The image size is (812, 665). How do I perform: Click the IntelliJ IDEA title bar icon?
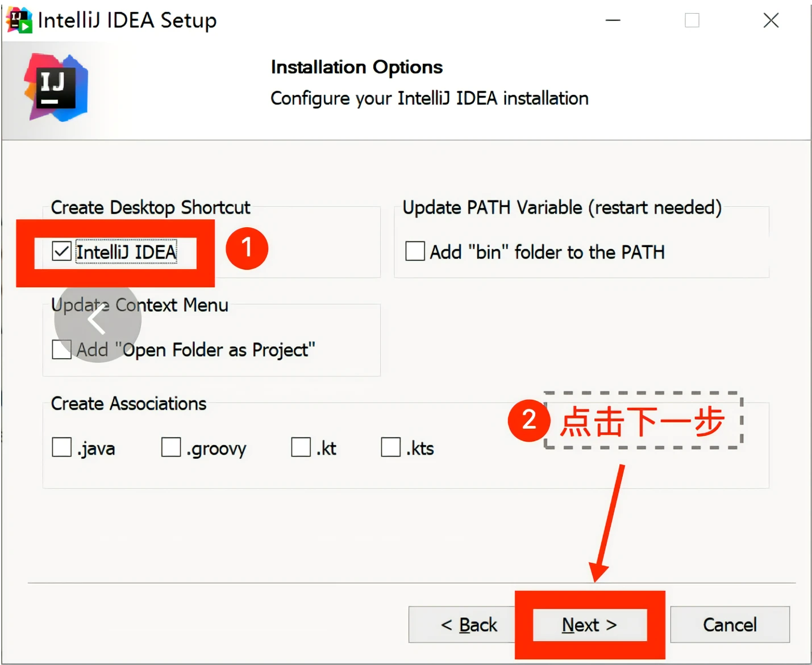point(19,20)
